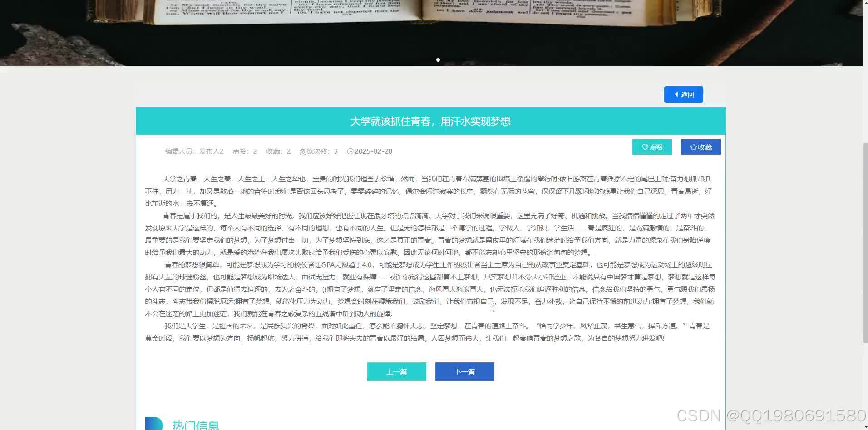868x430 pixels.
Task: Select the carousel indicator dot on the banner
Action: pyautogui.click(x=438, y=59)
